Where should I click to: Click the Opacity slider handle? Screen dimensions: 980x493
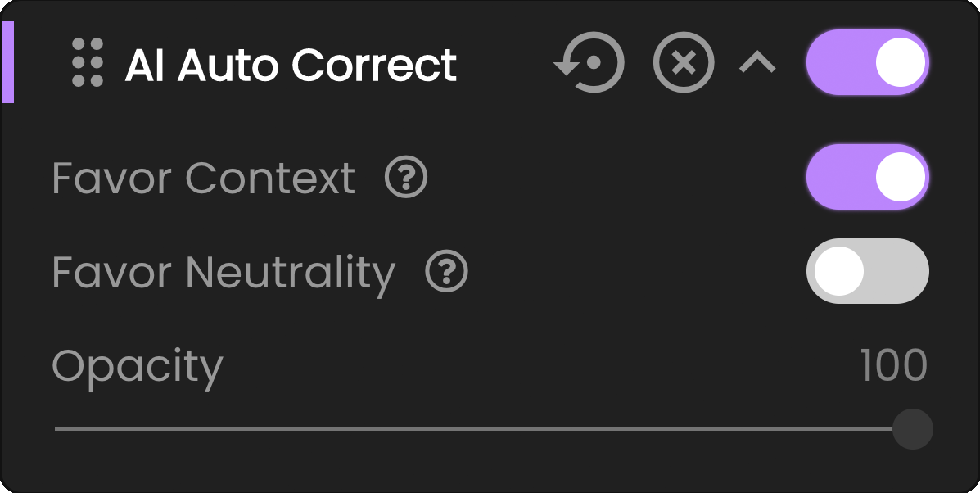[x=913, y=427]
